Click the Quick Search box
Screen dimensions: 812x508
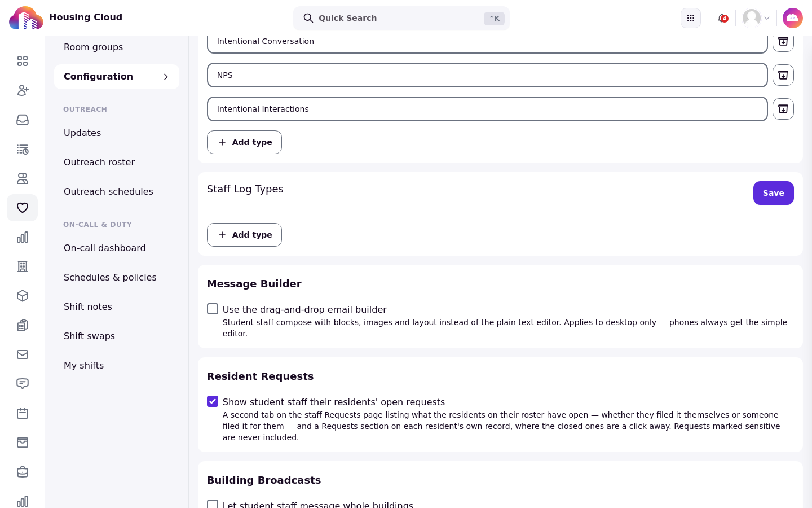pos(401,18)
